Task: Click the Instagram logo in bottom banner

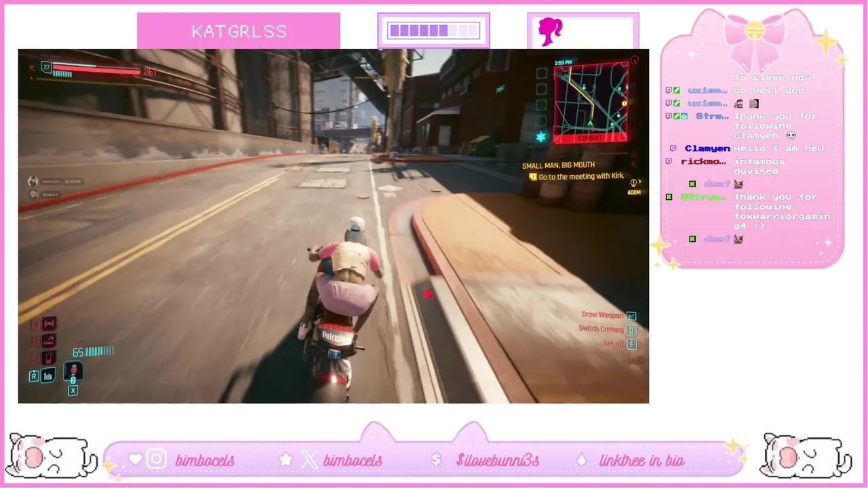Action: 157,460
